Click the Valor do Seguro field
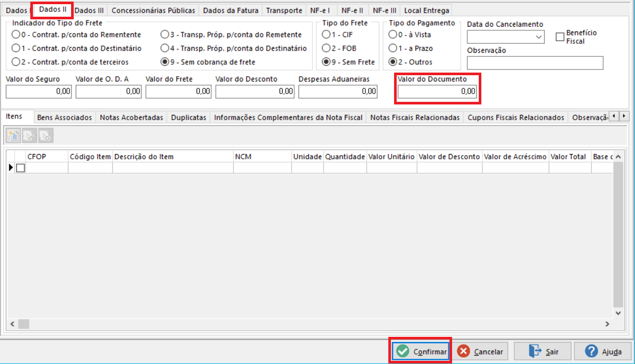This screenshot has width=635, height=364. click(39, 91)
